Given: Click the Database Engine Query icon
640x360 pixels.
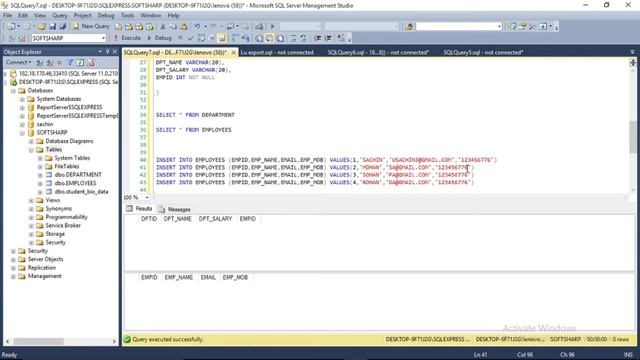Looking at the screenshot, I should point(118,26).
